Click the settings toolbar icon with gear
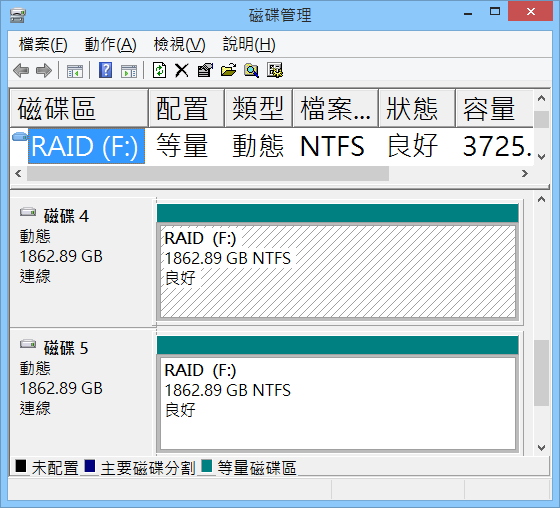Screen dimensions: 560x508 [275, 70]
